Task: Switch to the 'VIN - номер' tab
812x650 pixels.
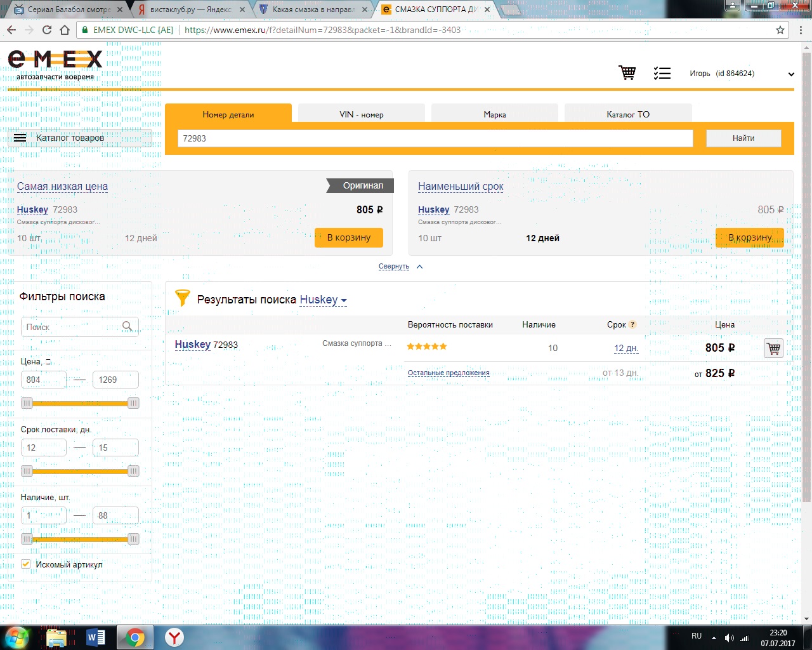Action: point(361,114)
